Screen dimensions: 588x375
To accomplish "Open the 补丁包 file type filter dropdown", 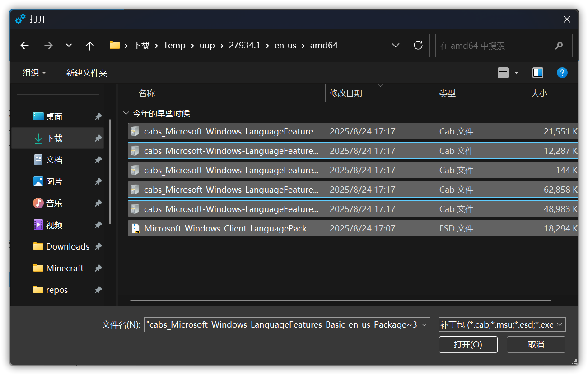I will point(502,324).
